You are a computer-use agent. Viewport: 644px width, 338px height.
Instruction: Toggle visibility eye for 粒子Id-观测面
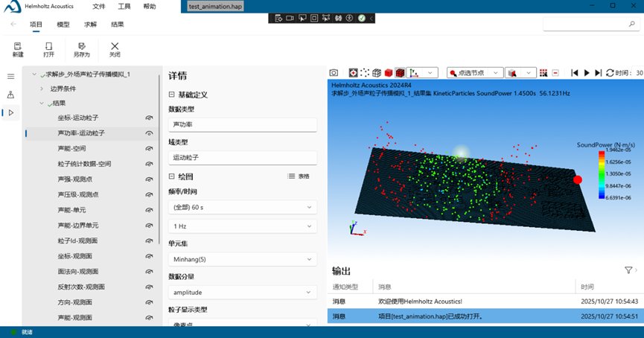tap(149, 241)
